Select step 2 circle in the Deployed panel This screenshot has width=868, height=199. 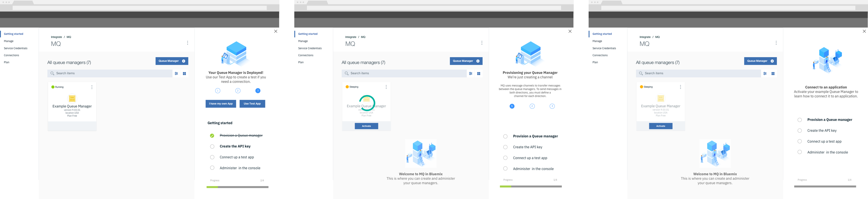tap(238, 91)
